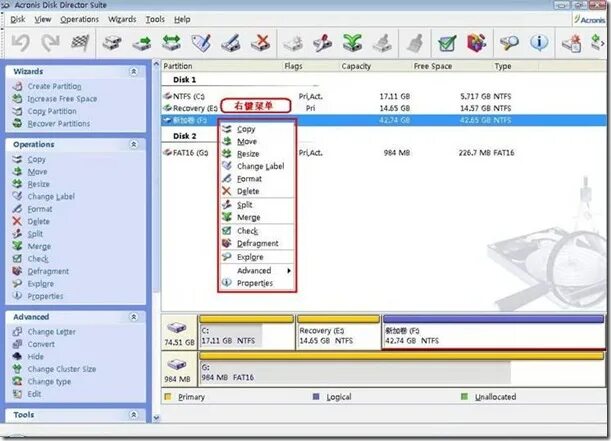Viewport: 611px width, 441px height.
Task: Select G: 984 MB FAT16 block in map
Action: (x=401, y=368)
